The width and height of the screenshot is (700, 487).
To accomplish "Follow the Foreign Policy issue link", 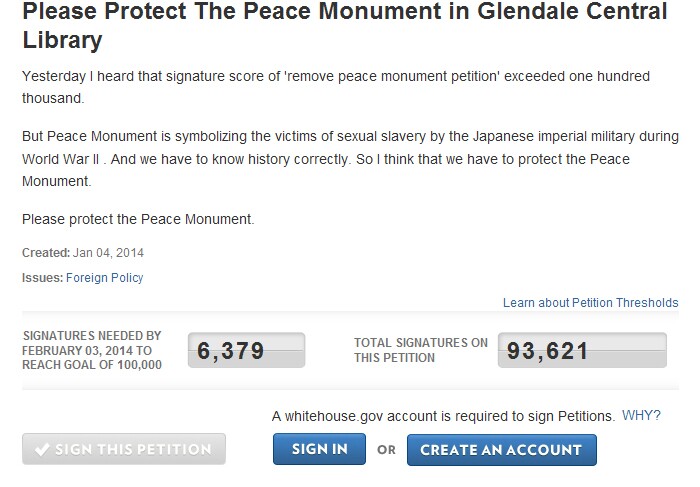I will (104, 278).
